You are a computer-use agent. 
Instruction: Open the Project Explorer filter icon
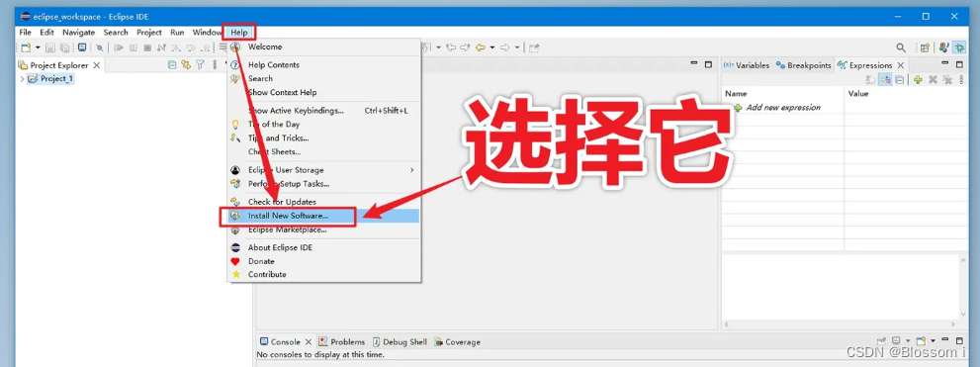(200, 64)
